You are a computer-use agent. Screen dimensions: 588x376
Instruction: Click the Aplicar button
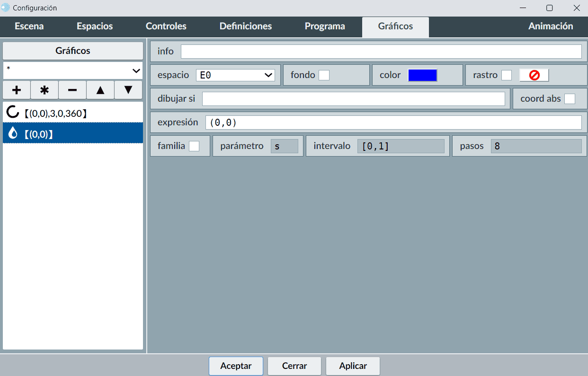(353, 366)
